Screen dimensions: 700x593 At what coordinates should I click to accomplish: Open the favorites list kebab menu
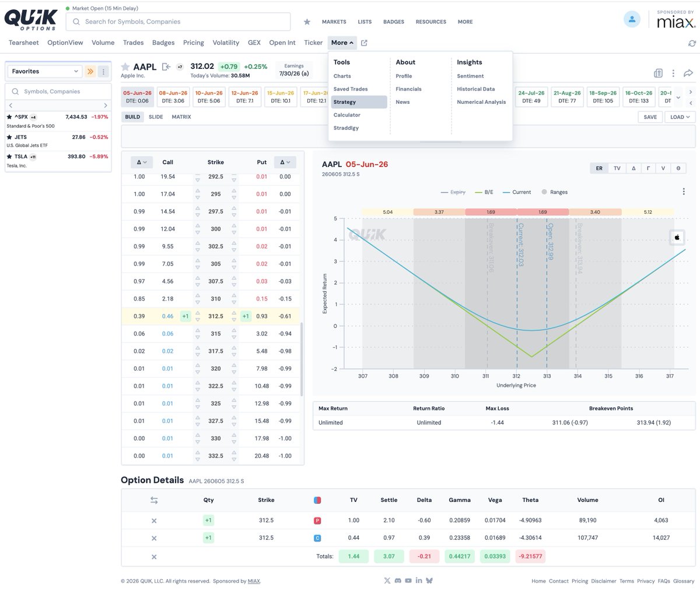pyautogui.click(x=103, y=71)
